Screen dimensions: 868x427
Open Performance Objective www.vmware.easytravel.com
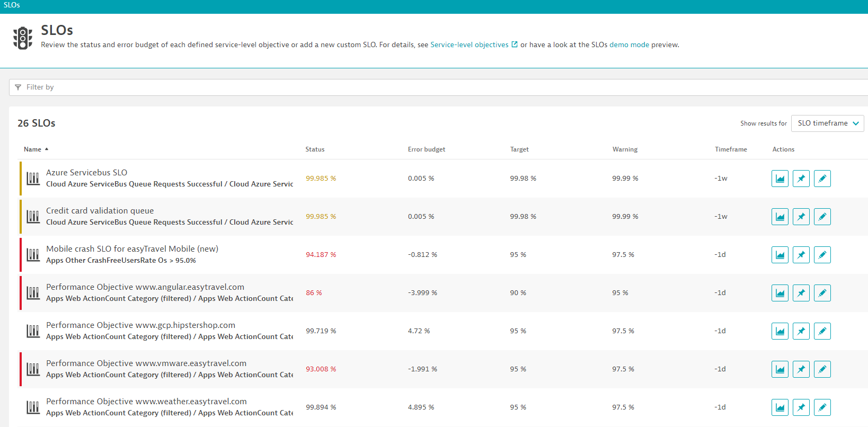pyautogui.click(x=146, y=363)
